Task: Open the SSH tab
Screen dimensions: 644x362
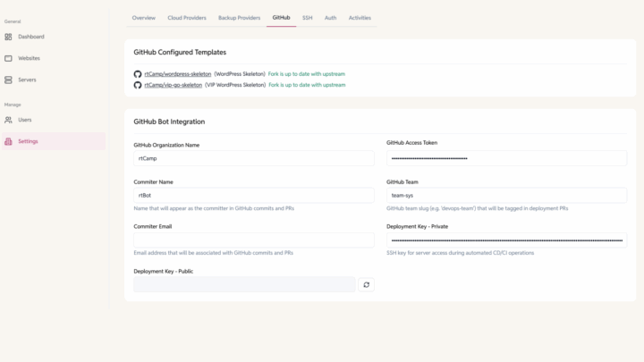Action: coord(307,18)
